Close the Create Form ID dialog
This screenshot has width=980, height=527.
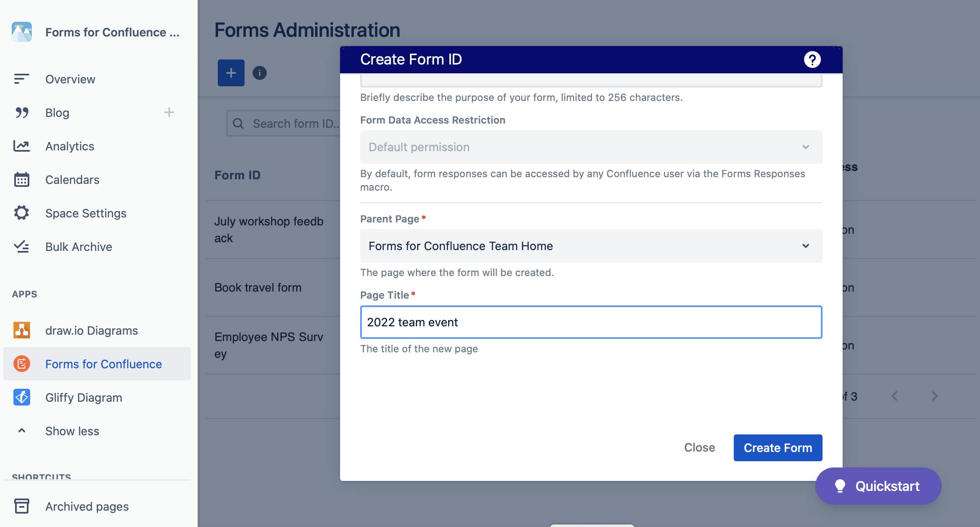point(699,447)
